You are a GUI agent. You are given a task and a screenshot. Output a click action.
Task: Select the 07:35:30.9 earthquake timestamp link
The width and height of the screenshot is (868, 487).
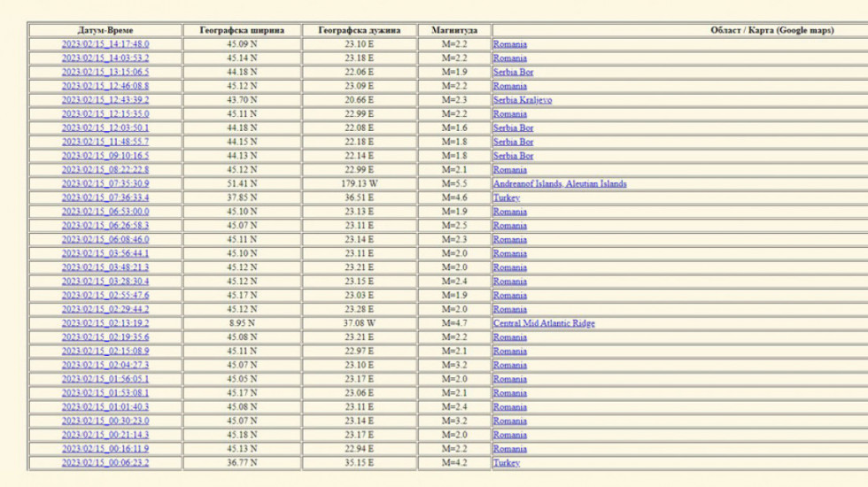click(105, 184)
